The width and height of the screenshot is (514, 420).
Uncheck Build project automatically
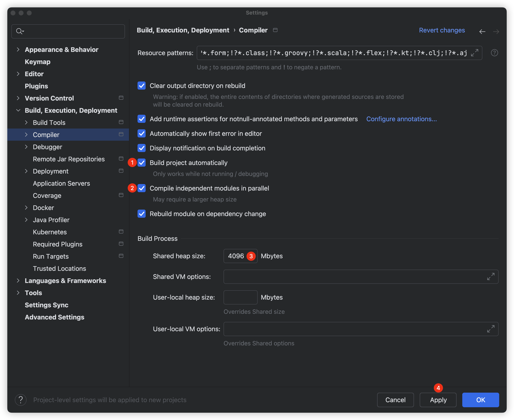click(x=142, y=163)
